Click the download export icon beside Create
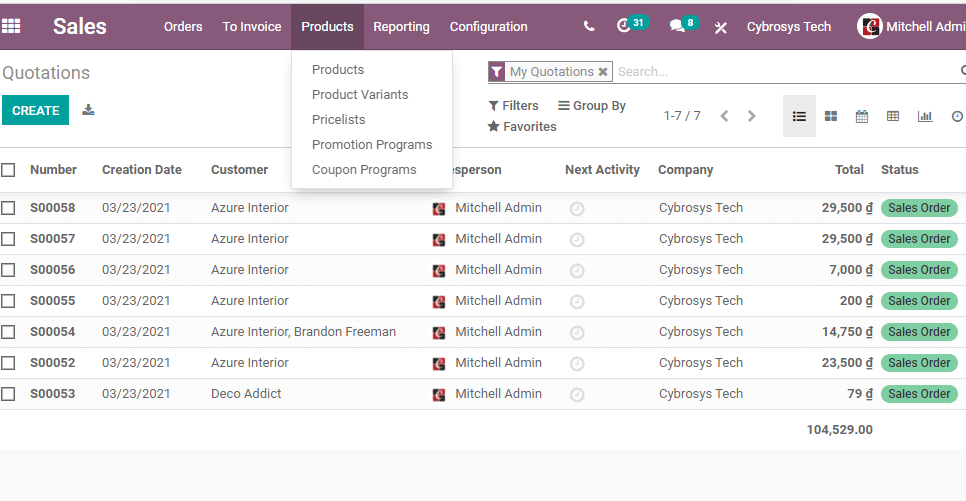 tap(88, 110)
